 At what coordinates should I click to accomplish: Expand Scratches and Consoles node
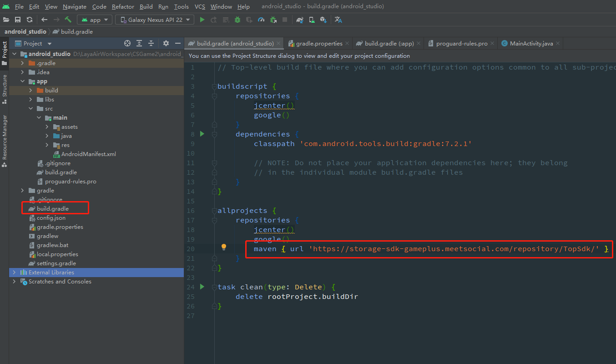(14, 281)
